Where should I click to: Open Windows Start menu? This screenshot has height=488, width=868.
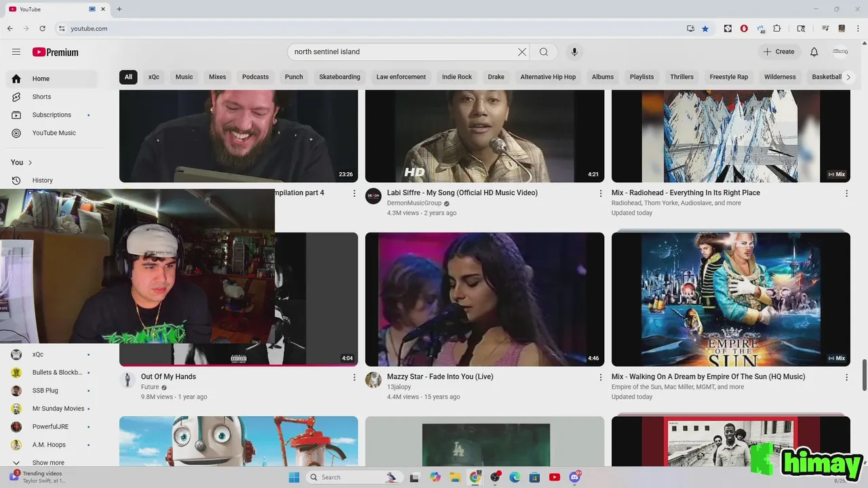tap(294, 477)
